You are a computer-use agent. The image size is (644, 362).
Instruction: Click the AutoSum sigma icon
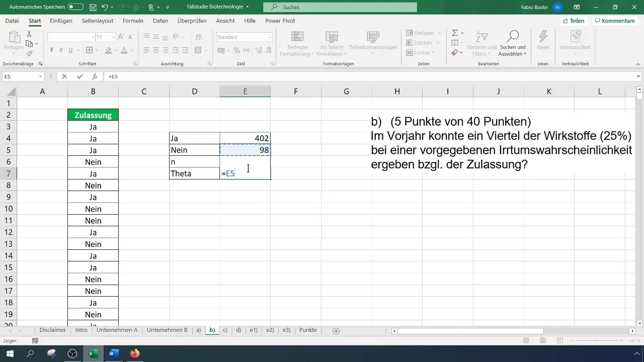(x=454, y=33)
